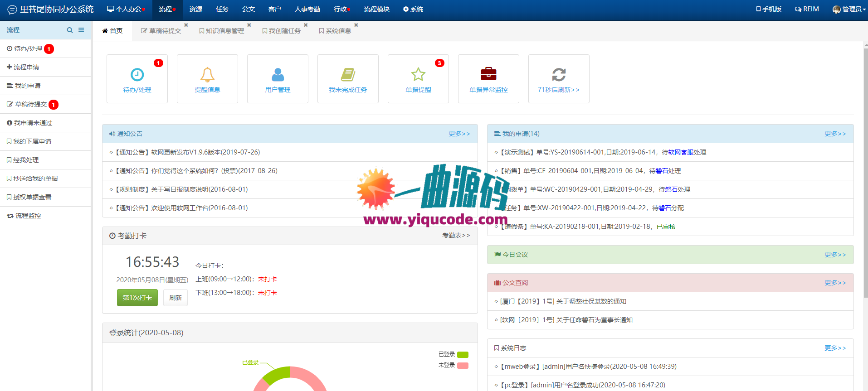Open 更多>> in 通知公告 panel

459,134
